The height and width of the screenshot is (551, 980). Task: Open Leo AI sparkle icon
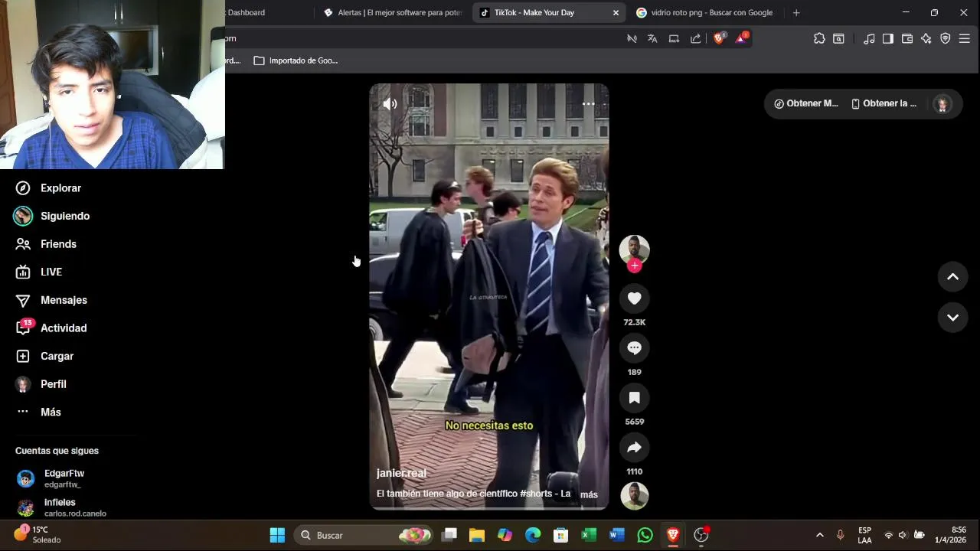[x=926, y=38]
